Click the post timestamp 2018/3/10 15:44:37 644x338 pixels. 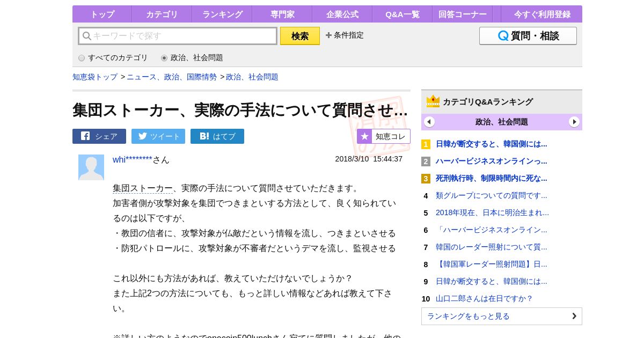tap(369, 159)
